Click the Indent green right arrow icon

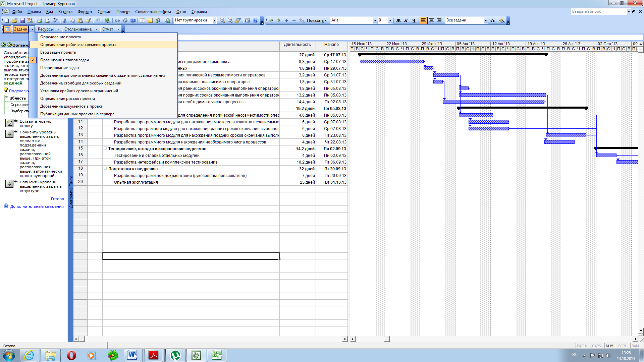279,20
